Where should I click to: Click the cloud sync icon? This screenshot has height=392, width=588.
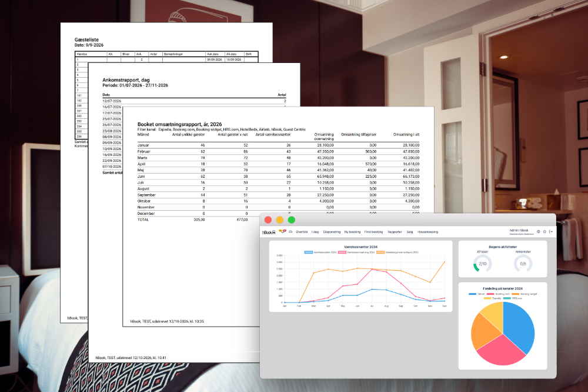[290, 232]
